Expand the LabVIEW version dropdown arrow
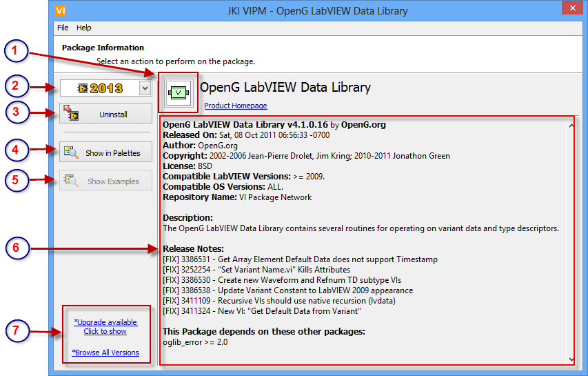Screen dimensions: 588x376 [x=144, y=88]
